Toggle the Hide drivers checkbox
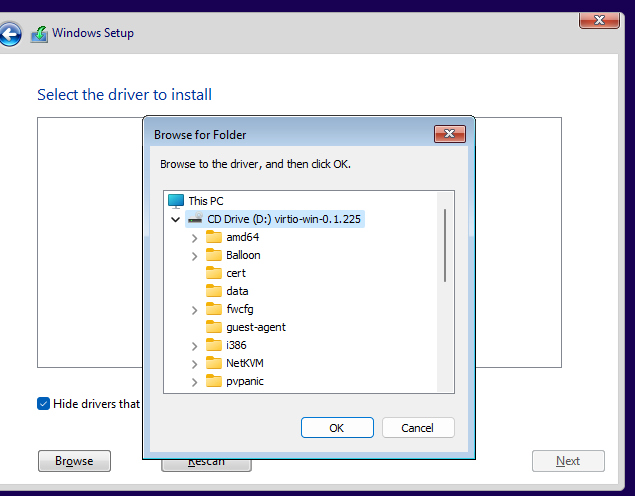Image resolution: width=635 pixels, height=496 pixels. pos(44,404)
